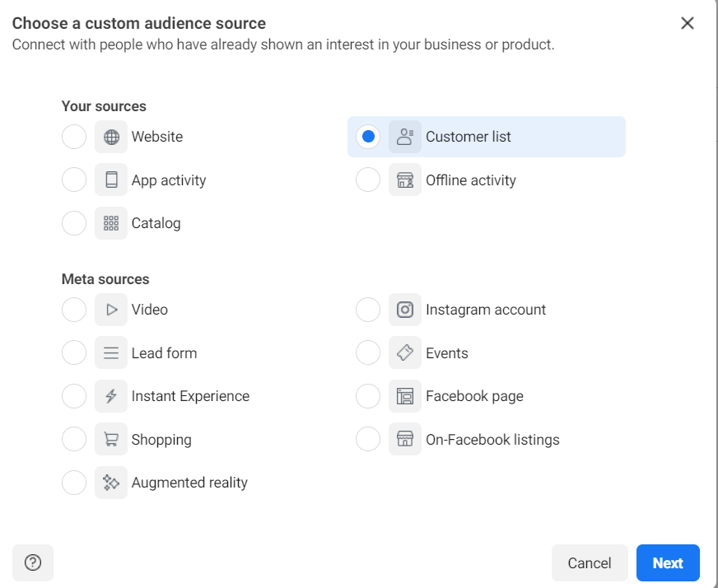Click the 'Facebook page' label text
Viewport: 718px width, 588px height.
click(474, 396)
